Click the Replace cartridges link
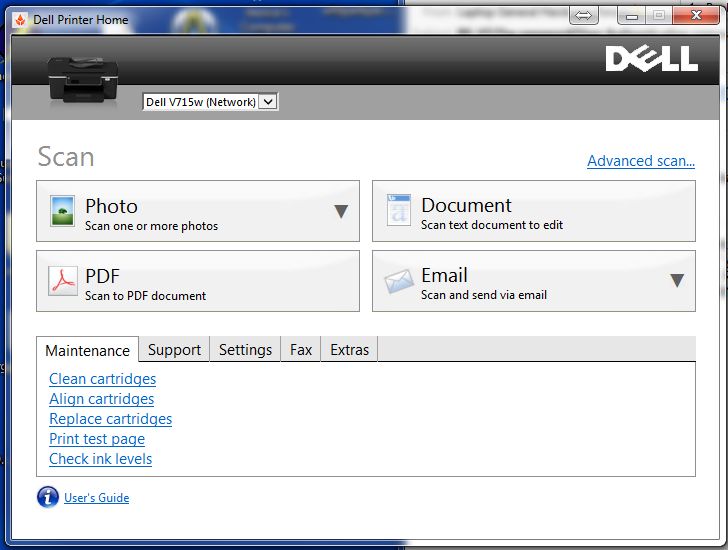Image resolution: width=728 pixels, height=550 pixels. [x=110, y=419]
